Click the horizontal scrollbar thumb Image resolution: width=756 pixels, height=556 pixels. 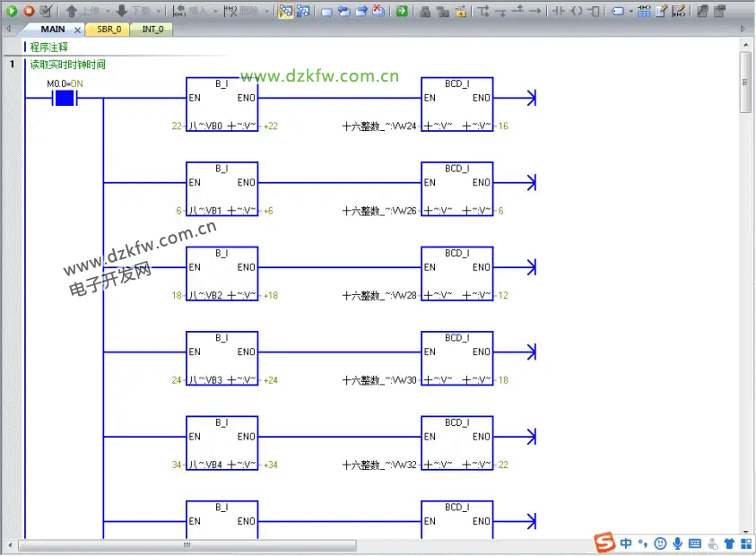pyautogui.click(x=187, y=545)
